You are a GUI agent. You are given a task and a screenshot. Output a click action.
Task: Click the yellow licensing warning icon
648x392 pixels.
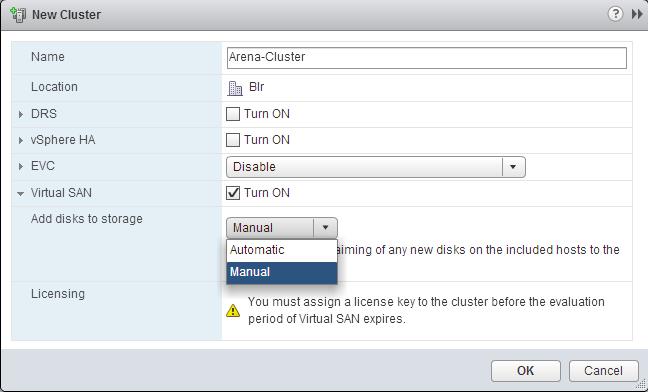233,311
